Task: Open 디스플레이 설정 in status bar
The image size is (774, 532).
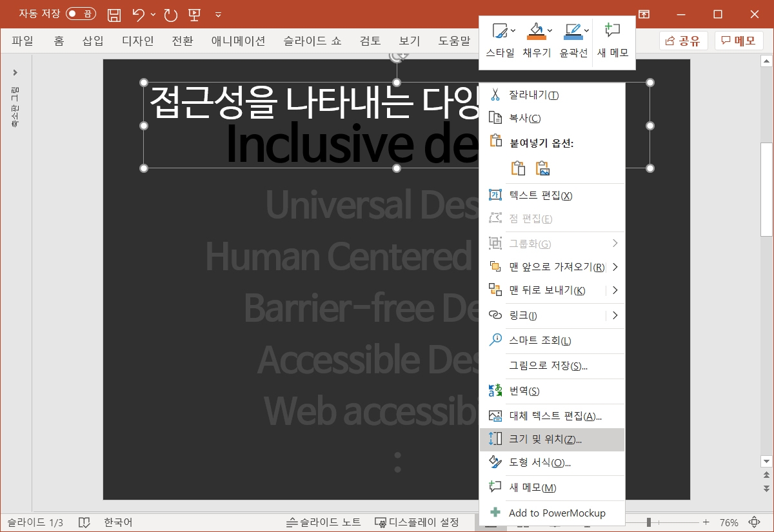Action: [417, 522]
